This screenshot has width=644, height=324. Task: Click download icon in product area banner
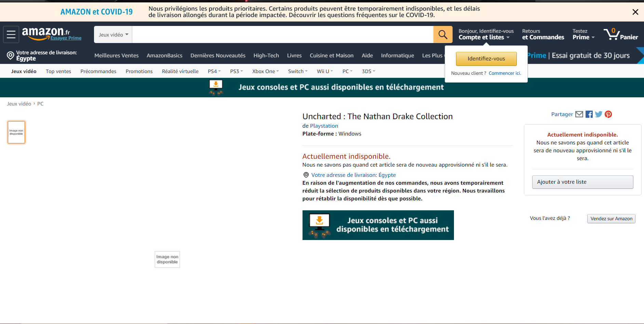click(319, 225)
